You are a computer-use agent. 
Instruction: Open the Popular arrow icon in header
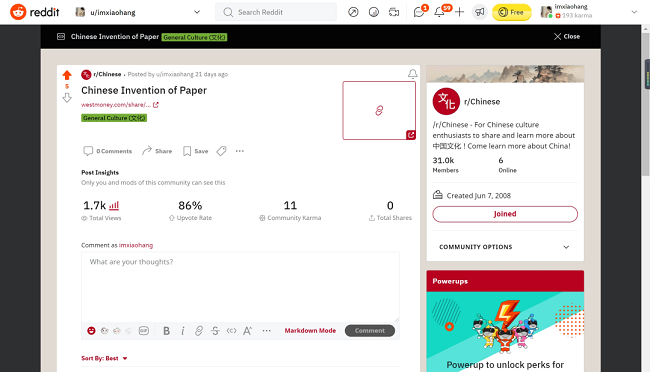[x=353, y=12]
